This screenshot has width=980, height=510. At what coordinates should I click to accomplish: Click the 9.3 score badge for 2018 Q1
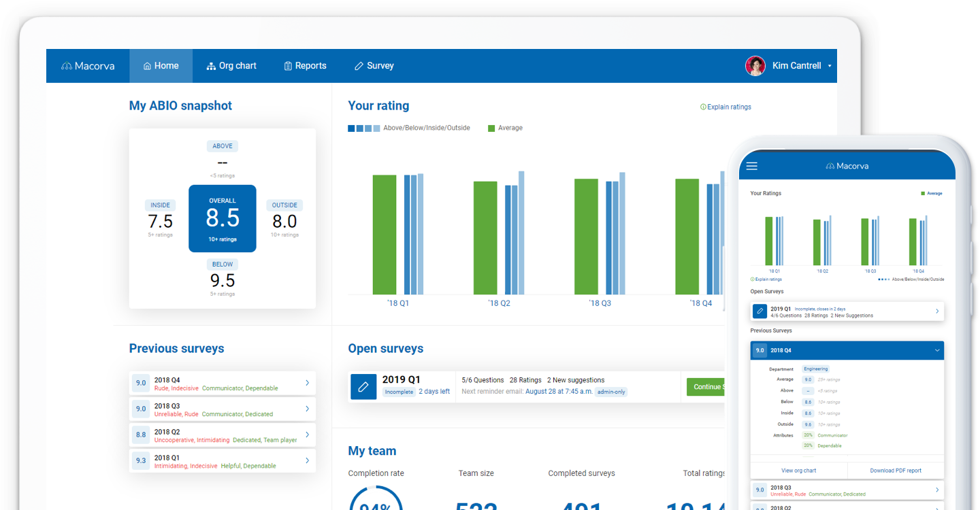click(x=141, y=460)
